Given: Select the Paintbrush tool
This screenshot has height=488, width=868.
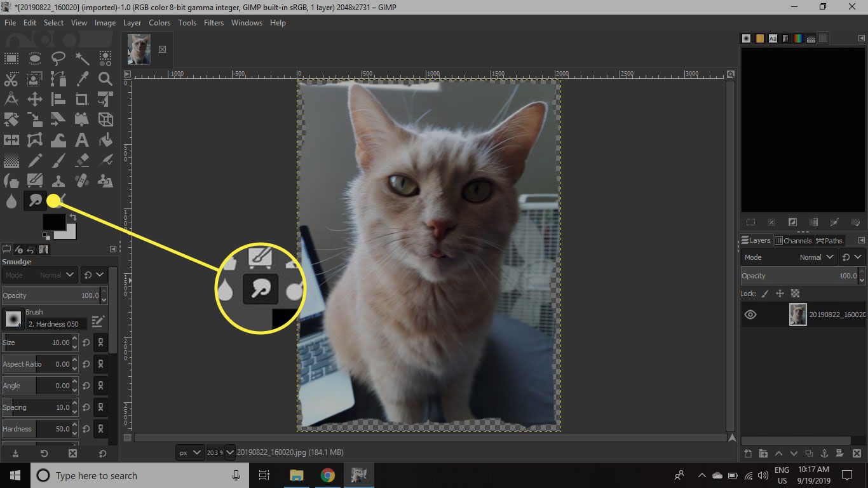Looking at the screenshot, I should tap(58, 160).
